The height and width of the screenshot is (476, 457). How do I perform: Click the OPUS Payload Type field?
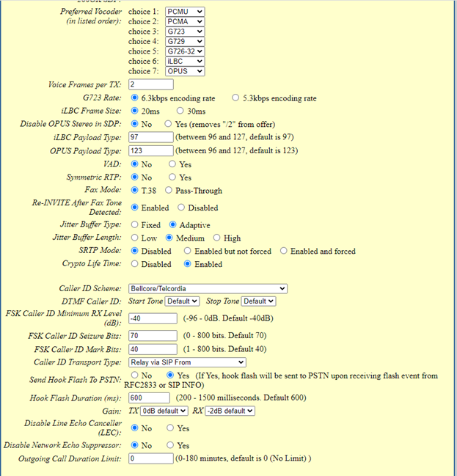151,150
